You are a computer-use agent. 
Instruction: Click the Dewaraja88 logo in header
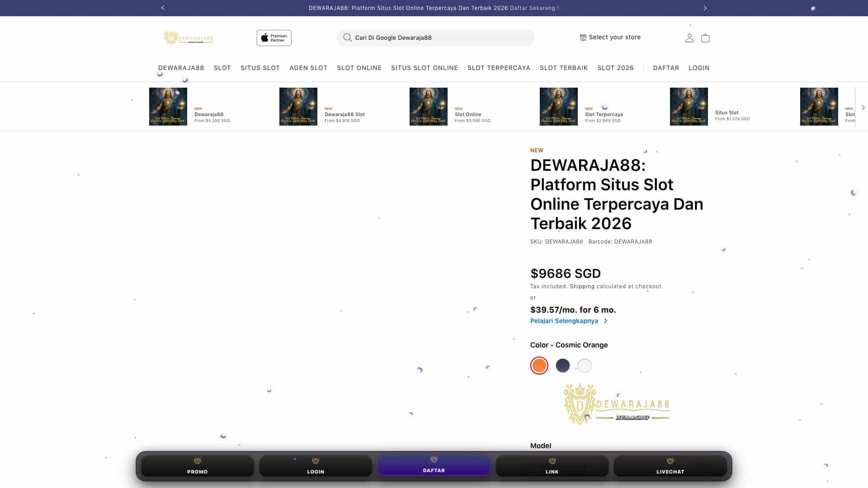[188, 38]
